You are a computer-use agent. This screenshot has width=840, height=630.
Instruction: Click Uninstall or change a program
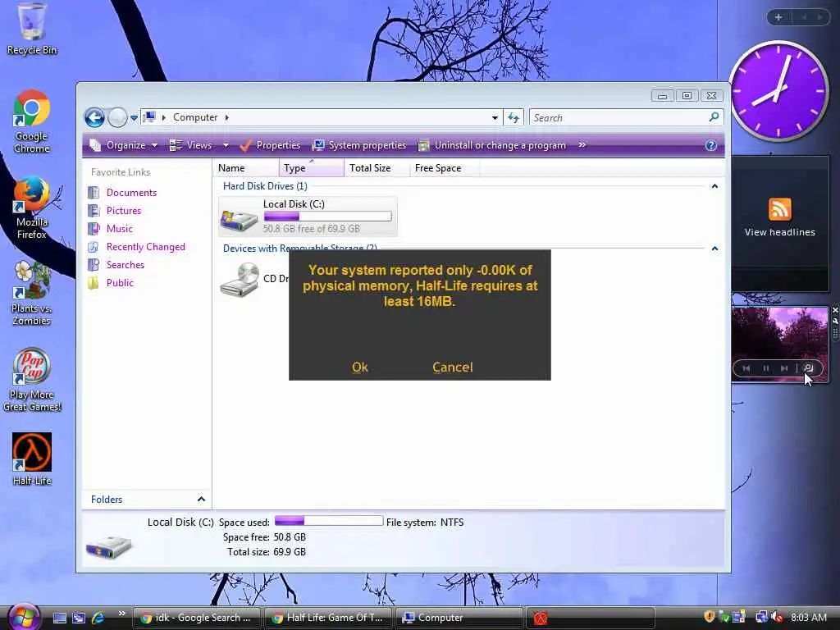[x=492, y=145]
